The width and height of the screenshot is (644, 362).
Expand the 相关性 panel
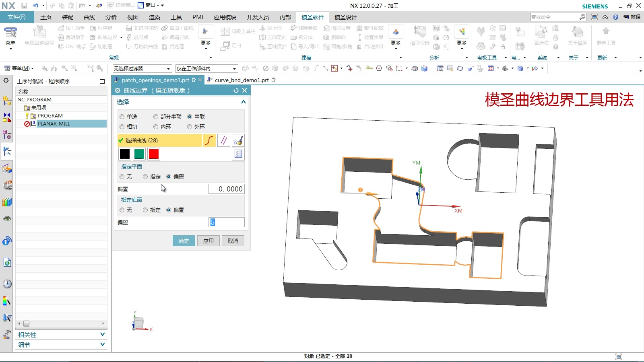102,335
